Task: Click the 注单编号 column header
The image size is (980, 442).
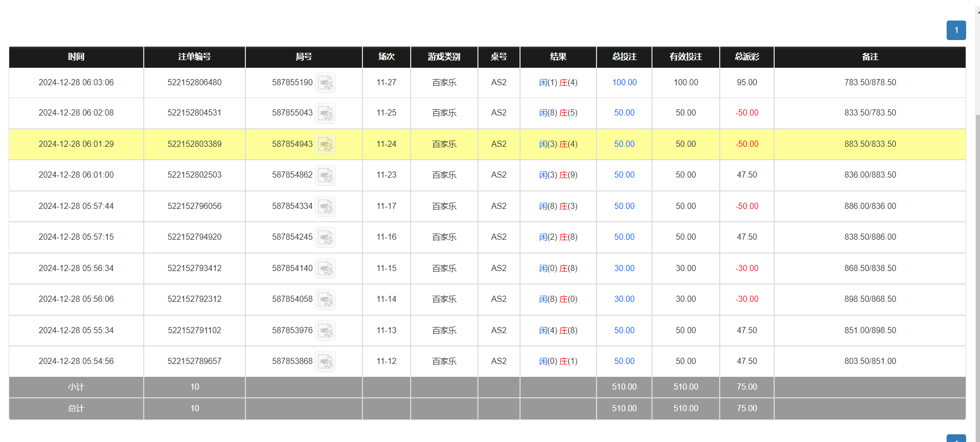Action: click(194, 57)
